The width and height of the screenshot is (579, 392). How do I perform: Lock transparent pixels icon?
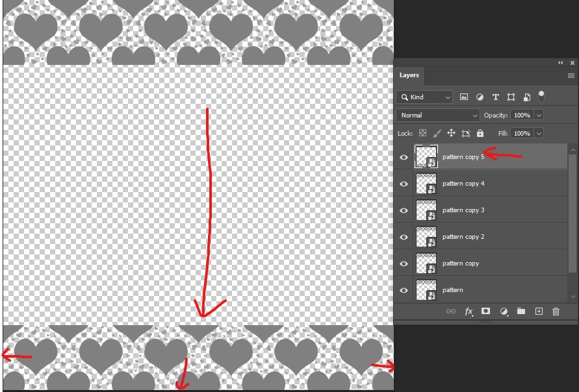pyautogui.click(x=423, y=133)
